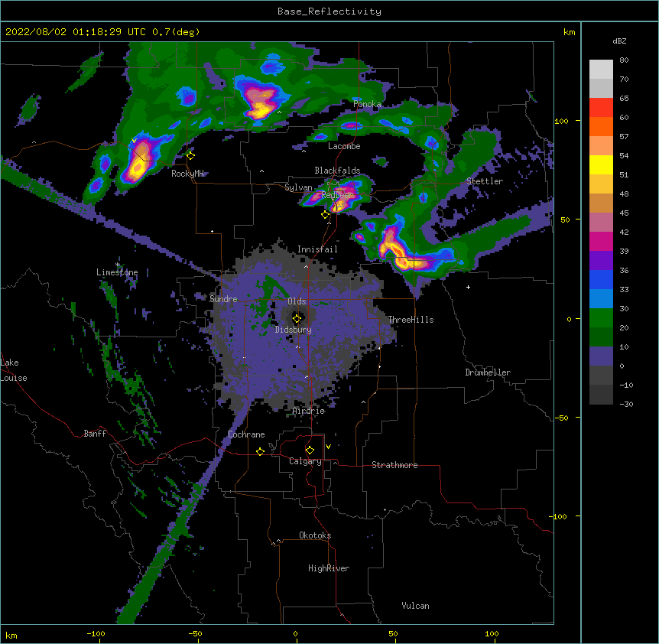Screen dimensions: 659x644
Task: Click the Cochrane city label
Action: tap(246, 434)
